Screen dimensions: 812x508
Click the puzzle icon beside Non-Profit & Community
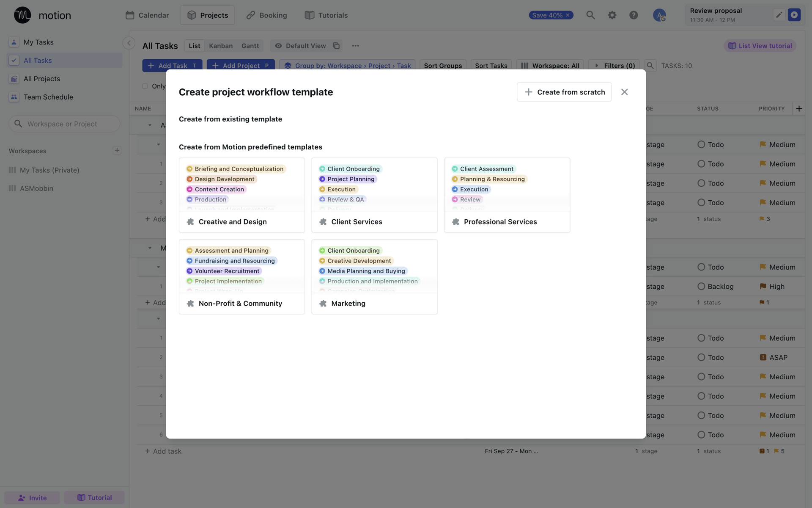tap(190, 304)
